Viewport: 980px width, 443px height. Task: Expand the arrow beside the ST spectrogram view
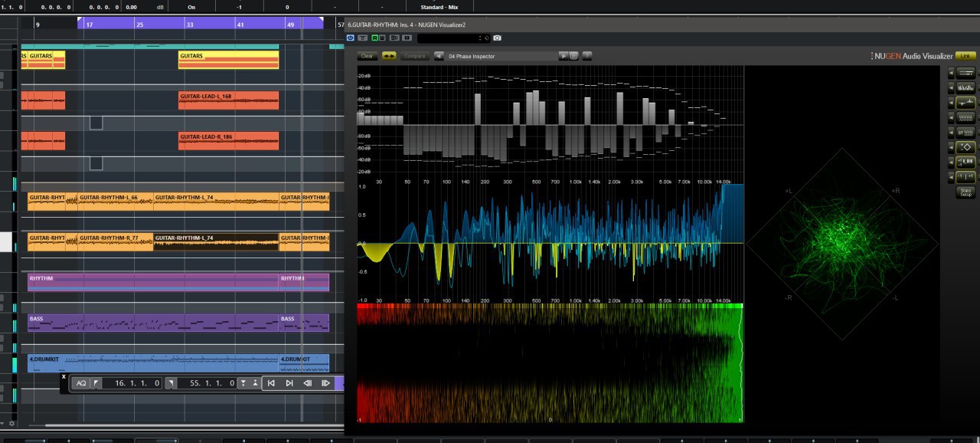point(951,133)
